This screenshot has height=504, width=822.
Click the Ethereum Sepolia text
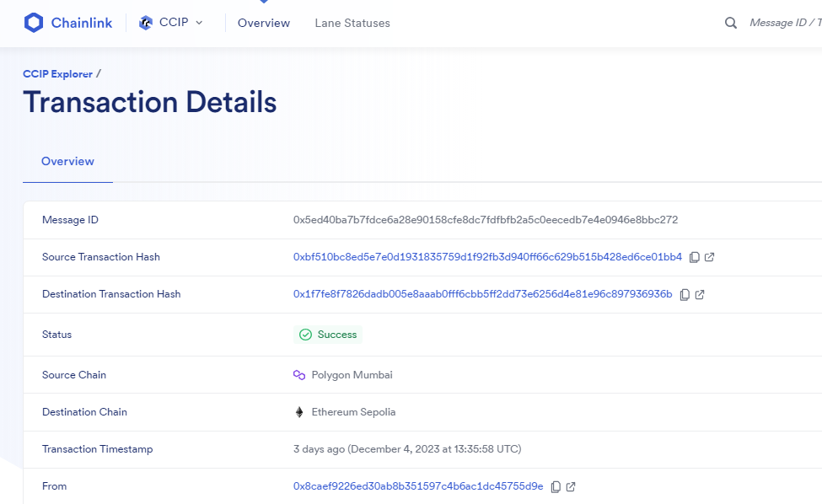pyautogui.click(x=353, y=412)
